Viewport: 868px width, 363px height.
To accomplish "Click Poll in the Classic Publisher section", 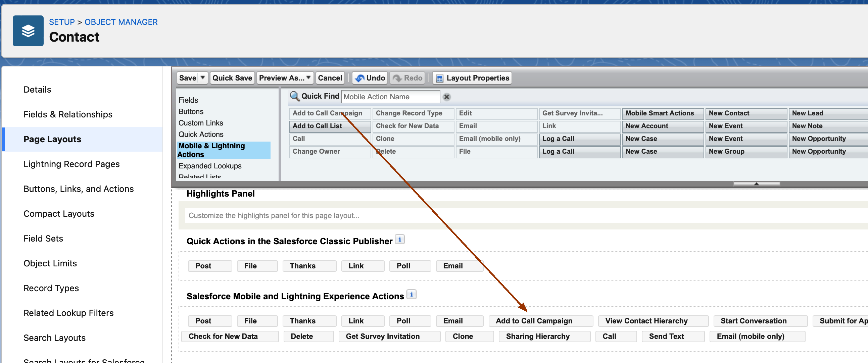I will coord(410,266).
